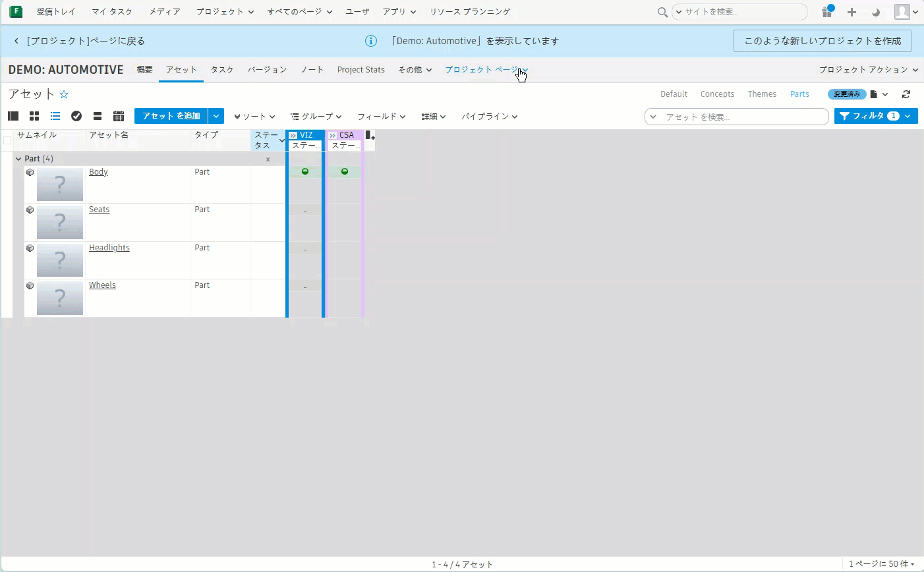Select the card view icon
The height and width of the screenshot is (572, 924).
pyautogui.click(x=98, y=116)
